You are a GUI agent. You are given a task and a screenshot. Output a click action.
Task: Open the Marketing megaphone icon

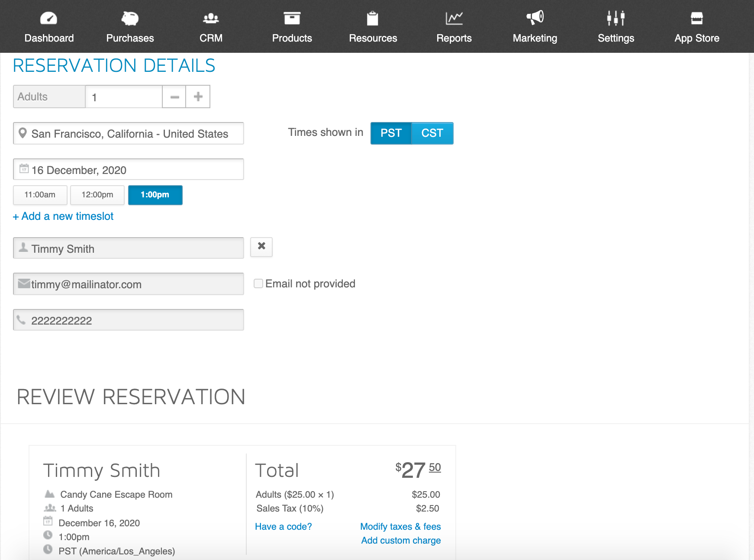(535, 18)
